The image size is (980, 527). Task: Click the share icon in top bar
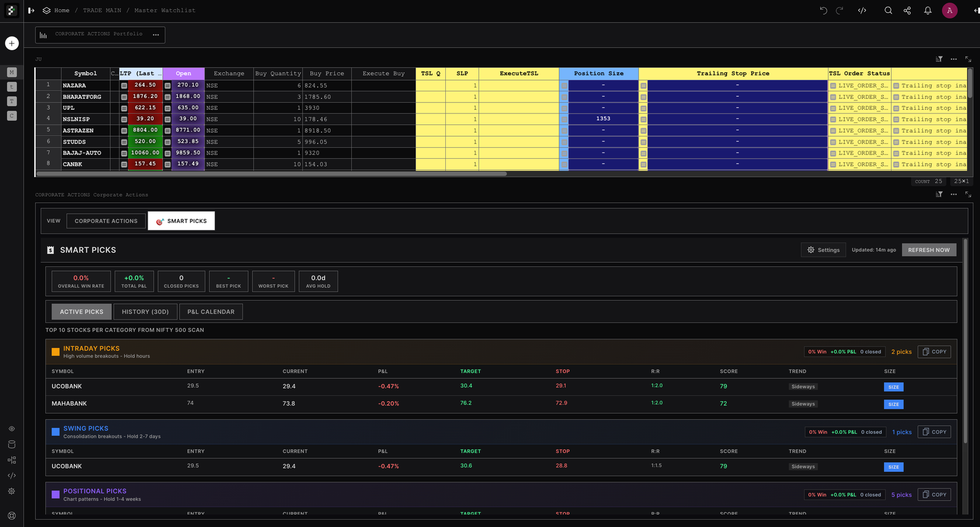point(907,10)
